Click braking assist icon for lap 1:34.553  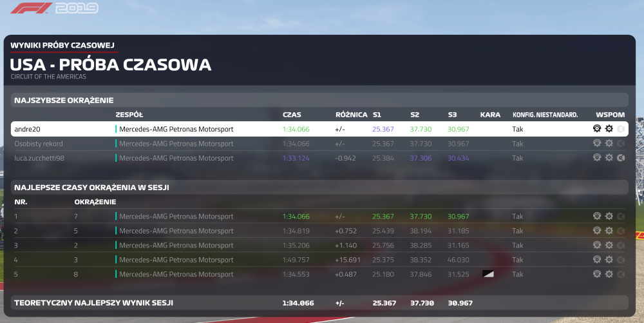pyautogui.click(x=621, y=274)
